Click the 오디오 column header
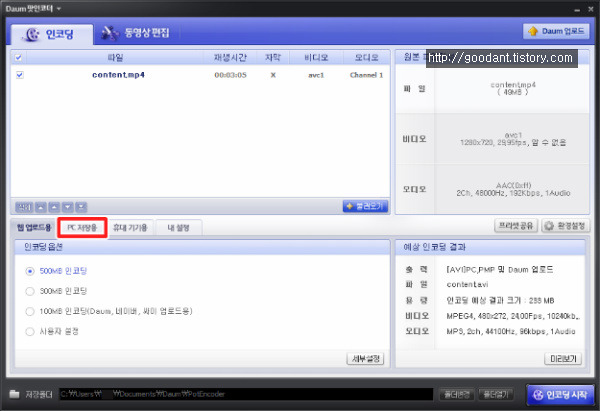Image resolution: width=600 pixels, height=411 pixels. pos(366,57)
